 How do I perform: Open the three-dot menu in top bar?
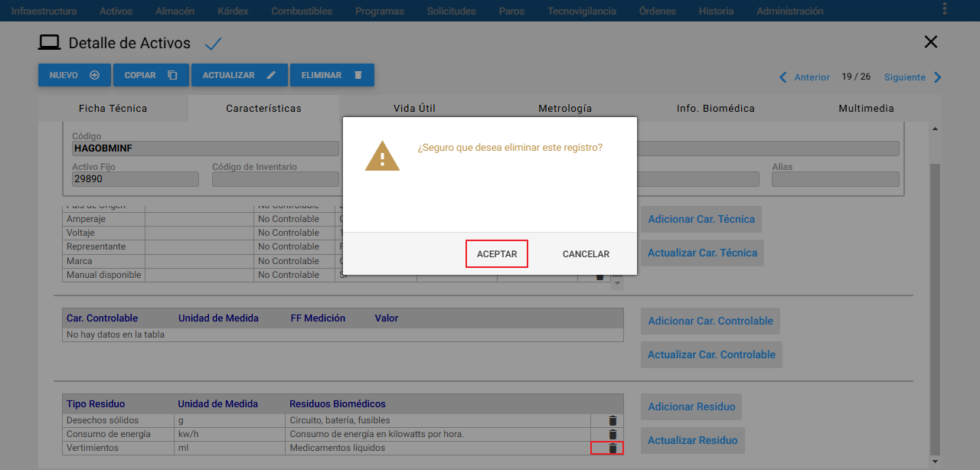945,9
